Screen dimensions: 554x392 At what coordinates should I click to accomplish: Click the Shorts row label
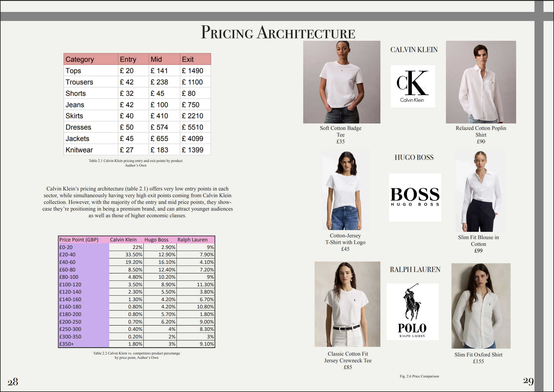(x=76, y=93)
